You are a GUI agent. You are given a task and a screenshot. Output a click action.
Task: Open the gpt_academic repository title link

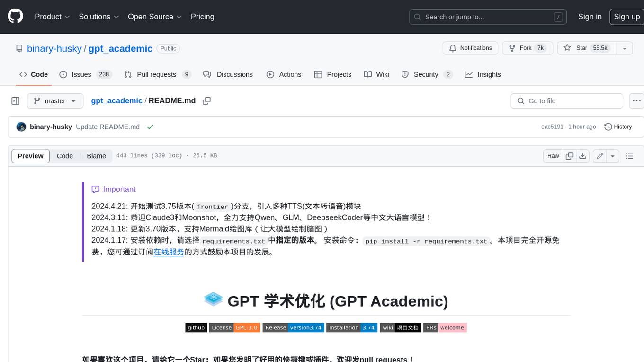coord(120,48)
